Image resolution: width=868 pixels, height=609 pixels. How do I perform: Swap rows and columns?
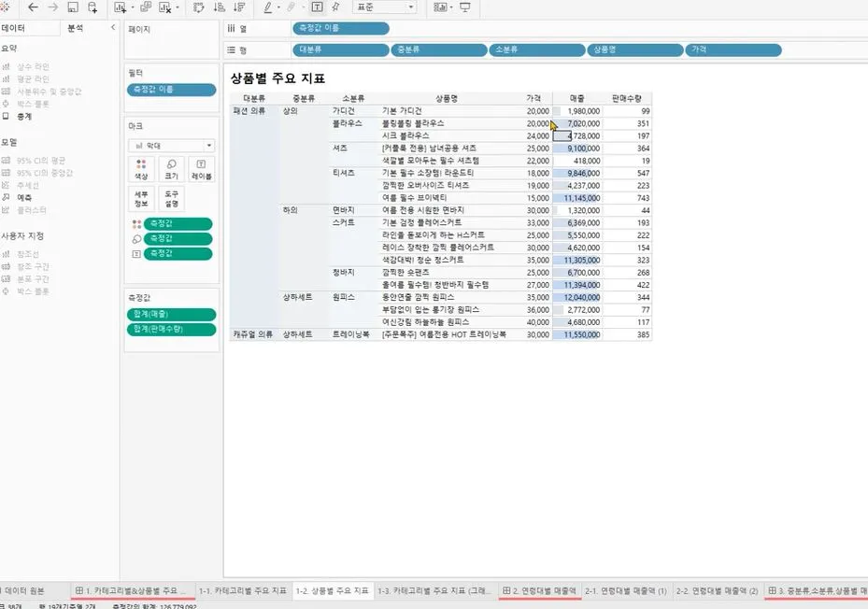[x=199, y=7]
